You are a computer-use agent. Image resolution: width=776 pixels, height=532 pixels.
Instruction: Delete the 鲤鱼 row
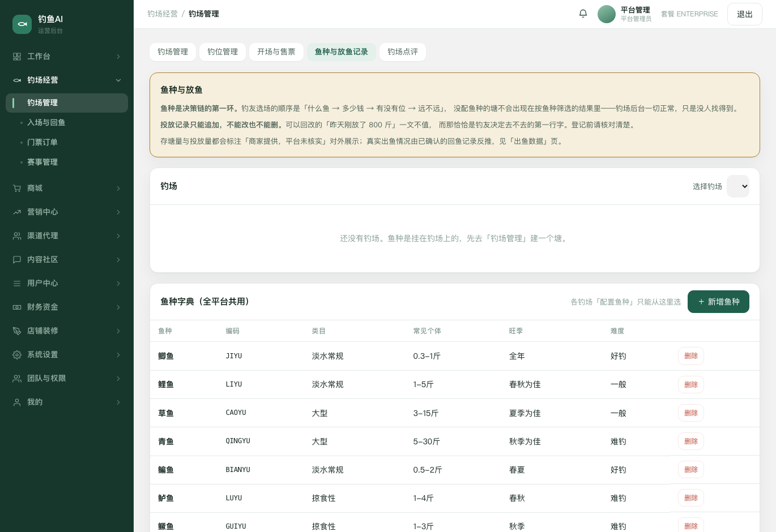click(691, 385)
